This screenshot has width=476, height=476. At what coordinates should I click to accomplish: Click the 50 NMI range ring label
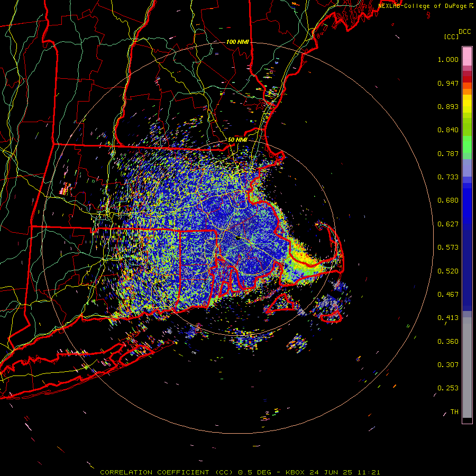click(237, 140)
